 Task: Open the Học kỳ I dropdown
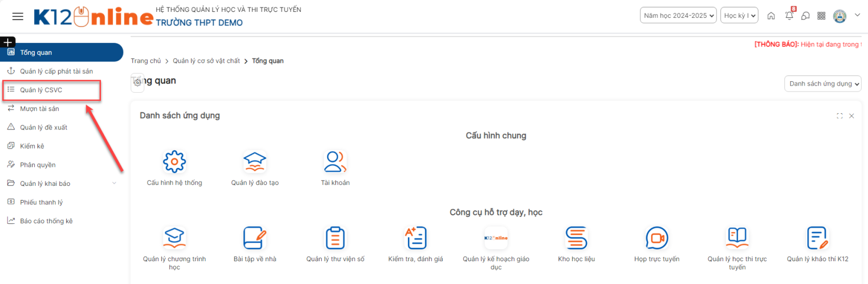pos(739,16)
